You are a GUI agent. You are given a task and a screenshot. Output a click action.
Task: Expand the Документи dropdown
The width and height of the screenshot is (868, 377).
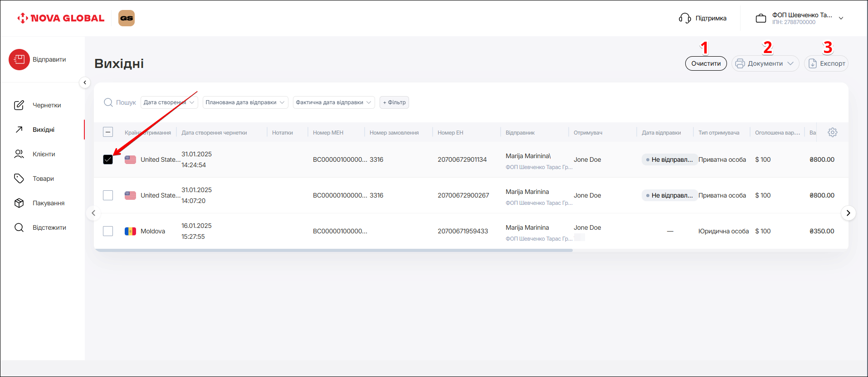pyautogui.click(x=765, y=63)
